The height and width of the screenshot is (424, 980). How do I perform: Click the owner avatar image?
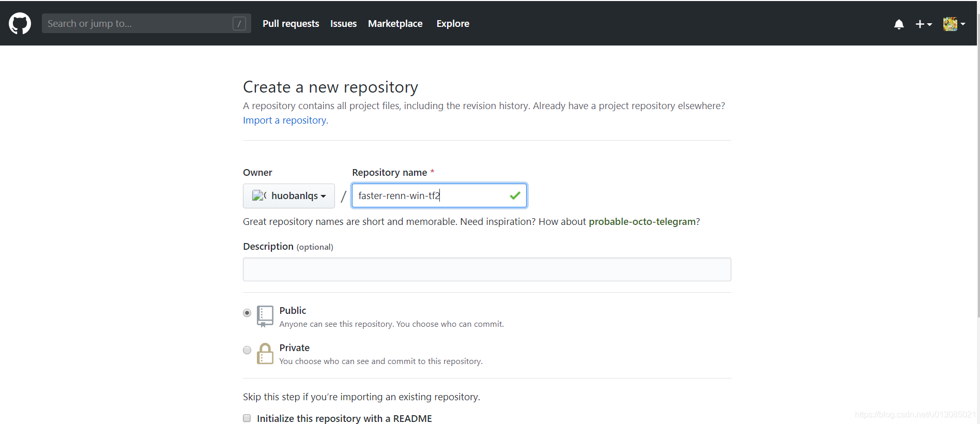pyautogui.click(x=258, y=196)
